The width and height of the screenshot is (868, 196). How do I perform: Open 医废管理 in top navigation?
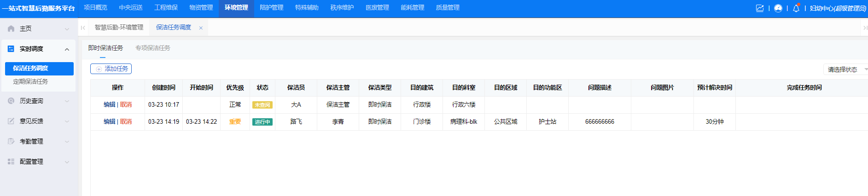click(x=377, y=7)
